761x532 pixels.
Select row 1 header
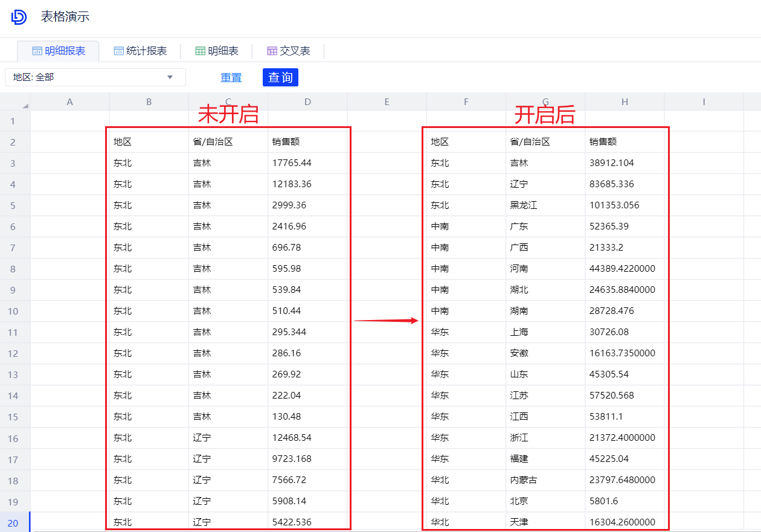[13, 121]
